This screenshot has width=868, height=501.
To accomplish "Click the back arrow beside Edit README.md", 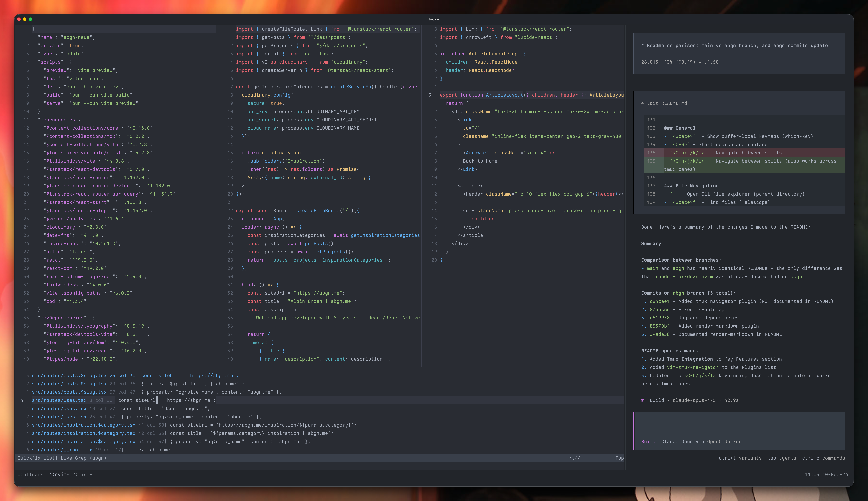I will click(x=642, y=103).
